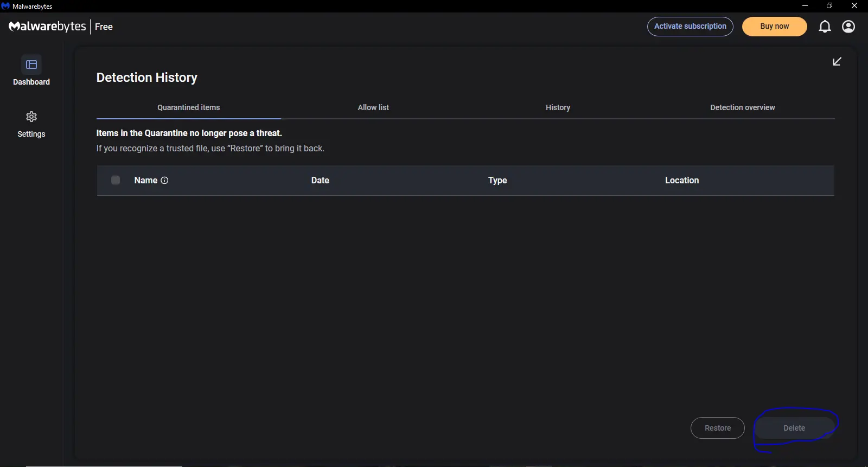Click the Malwarebytes logo in the header
The image size is (868, 467).
tap(47, 27)
